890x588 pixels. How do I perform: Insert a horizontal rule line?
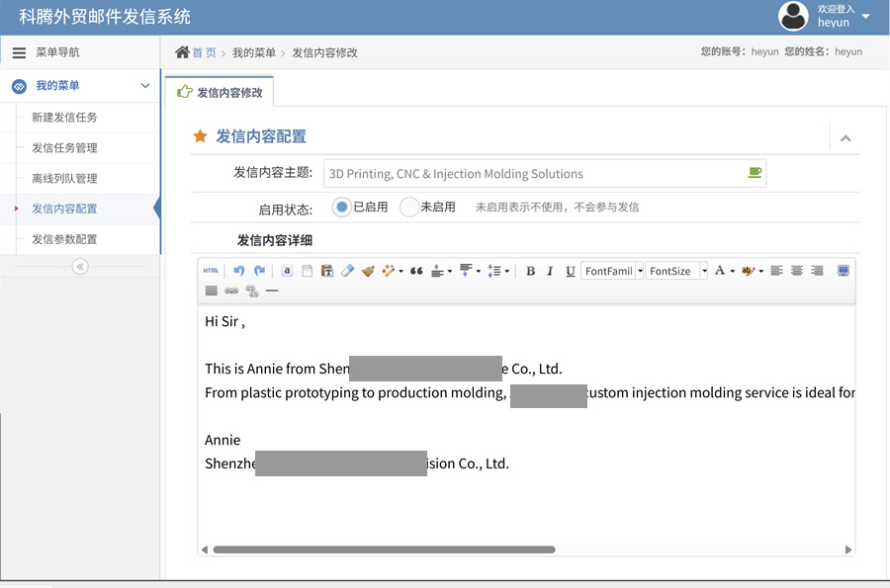pyautogui.click(x=272, y=291)
